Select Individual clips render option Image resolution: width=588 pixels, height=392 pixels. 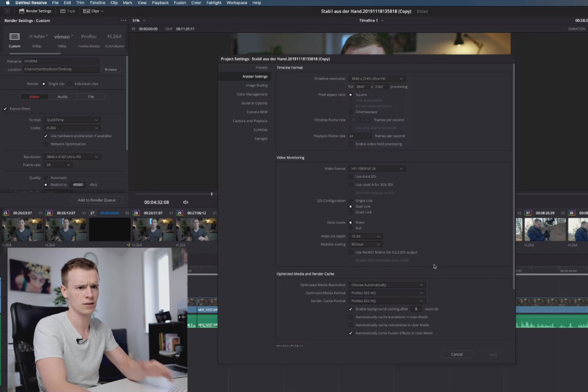[70, 84]
